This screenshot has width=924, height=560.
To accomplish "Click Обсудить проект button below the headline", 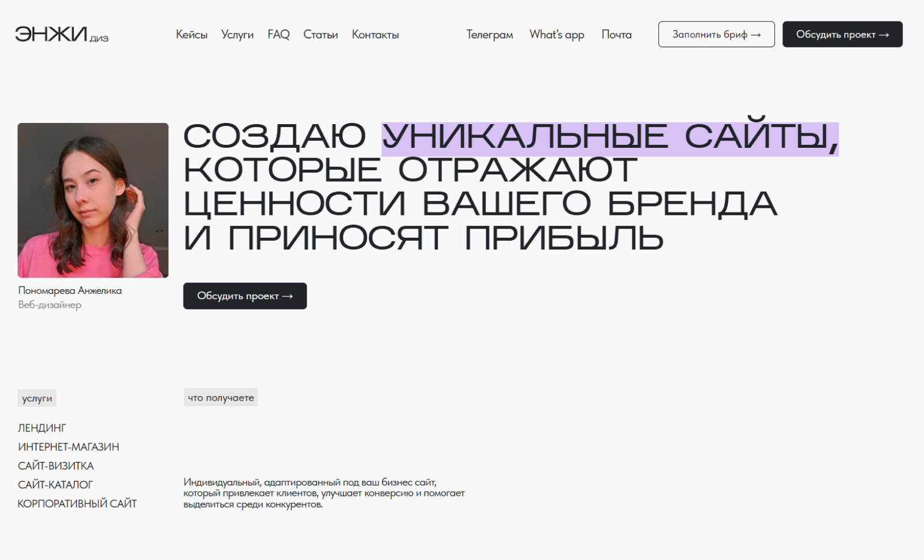I will pos(245,296).
